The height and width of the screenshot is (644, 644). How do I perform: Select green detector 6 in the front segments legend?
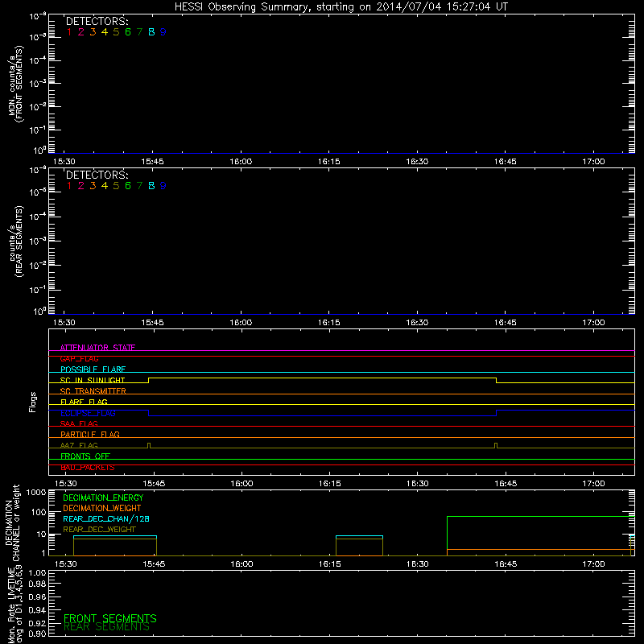coord(128,32)
